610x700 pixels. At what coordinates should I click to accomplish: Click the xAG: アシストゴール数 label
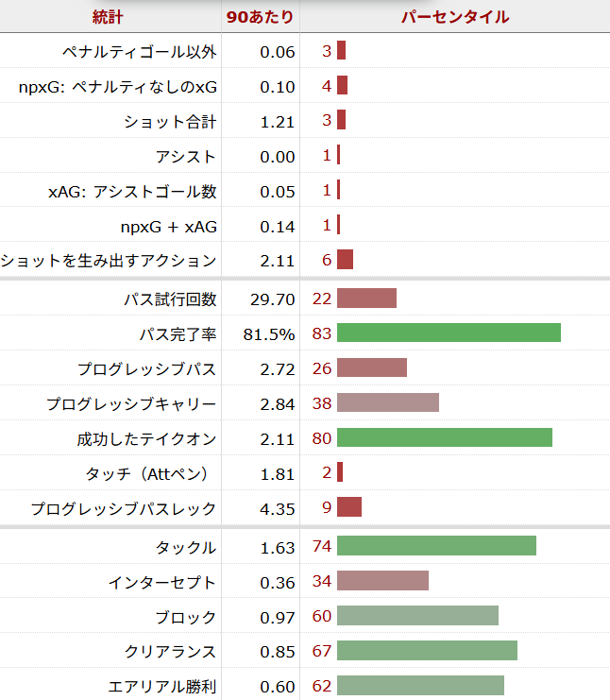point(132,192)
